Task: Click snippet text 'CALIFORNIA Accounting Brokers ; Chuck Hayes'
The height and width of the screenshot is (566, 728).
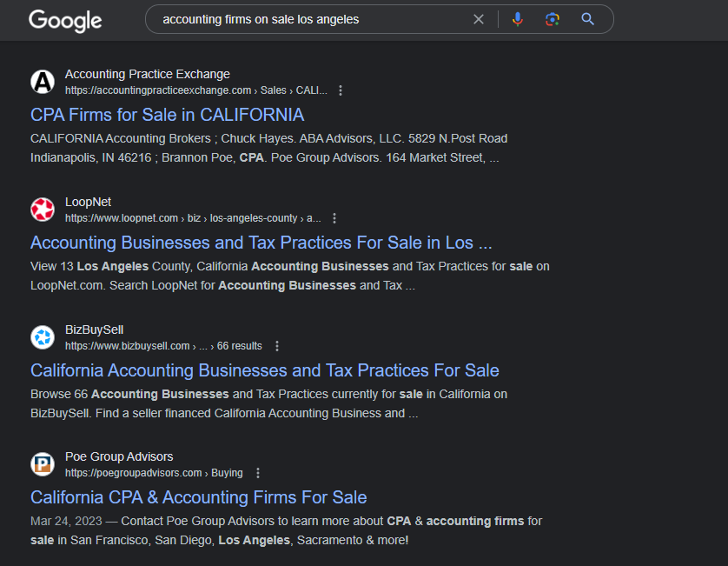Action: [162, 138]
